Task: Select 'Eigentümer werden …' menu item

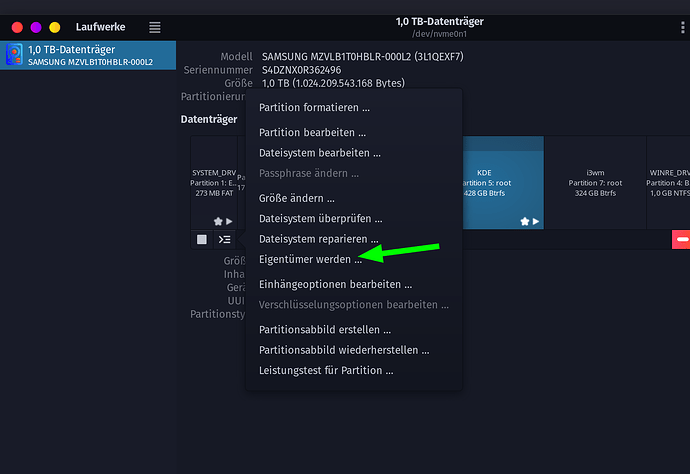Action: [310, 259]
